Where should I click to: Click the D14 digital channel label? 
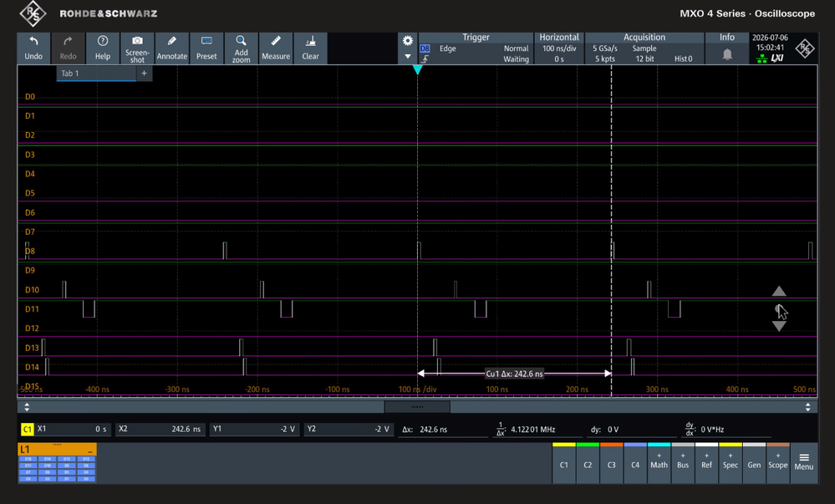32,367
